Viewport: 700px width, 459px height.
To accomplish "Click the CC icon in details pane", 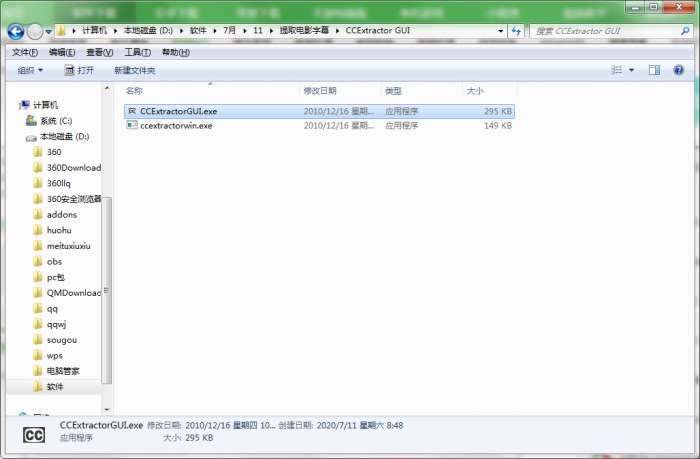I will (34, 435).
